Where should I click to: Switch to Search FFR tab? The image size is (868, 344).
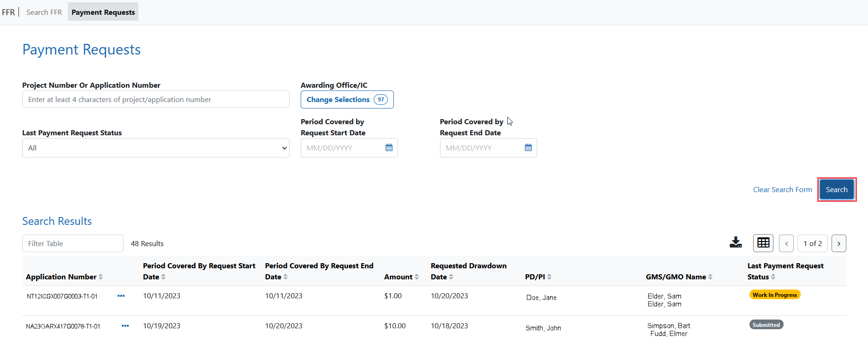coord(44,12)
